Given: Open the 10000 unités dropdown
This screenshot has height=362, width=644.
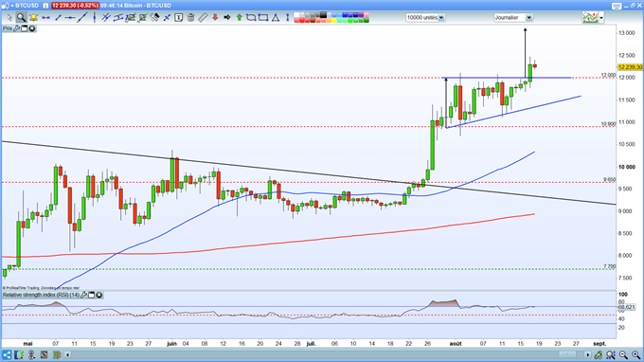Looking at the screenshot, I should [x=441, y=18].
